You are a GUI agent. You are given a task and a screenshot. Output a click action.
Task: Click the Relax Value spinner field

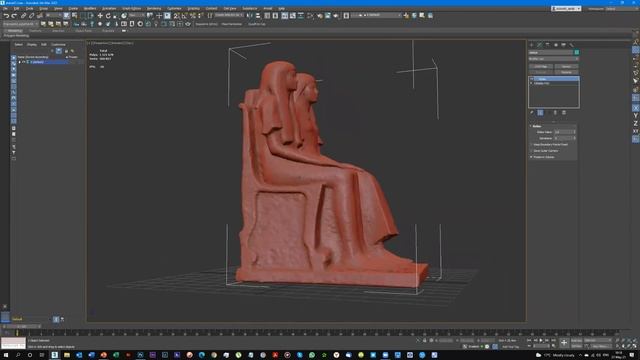click(565, 132)
